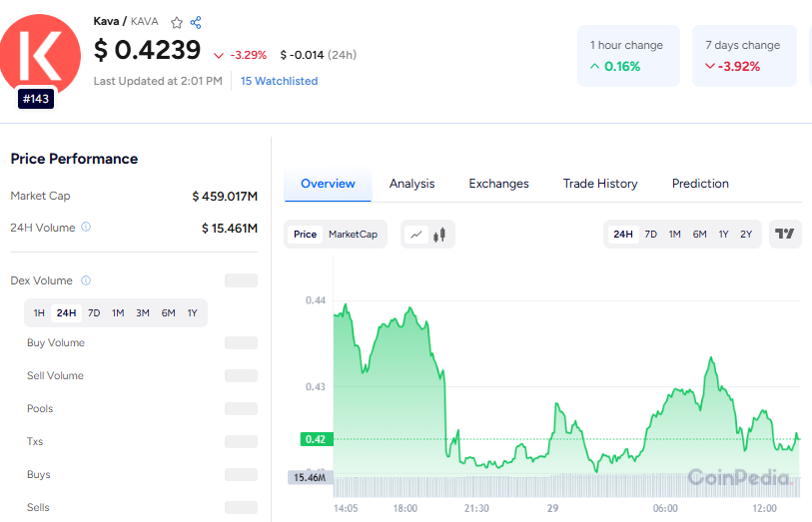This screenshot has height=522, width=812.
Task: Select the Overview tab
Action: coord(328,184)
